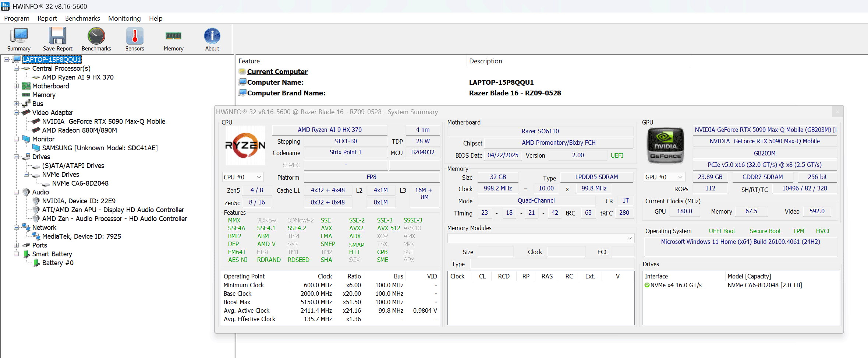Click the Battery #0 tree icon
This screenshot has width=868, height=358.
[36, 263]
